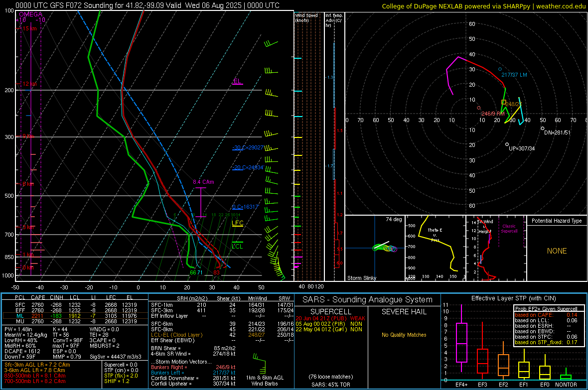Click the 74 deg slinky tilt value

point(393,219)
